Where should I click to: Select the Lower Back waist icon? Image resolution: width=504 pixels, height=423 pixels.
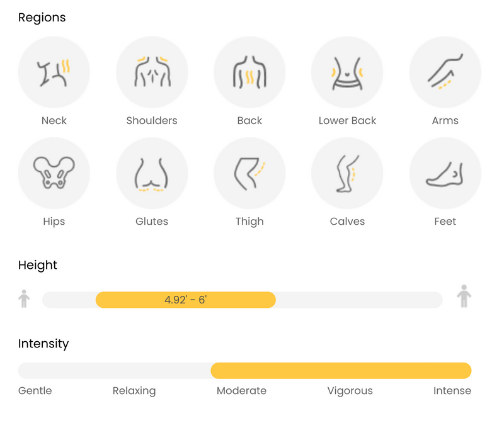[x=347, y=72]
